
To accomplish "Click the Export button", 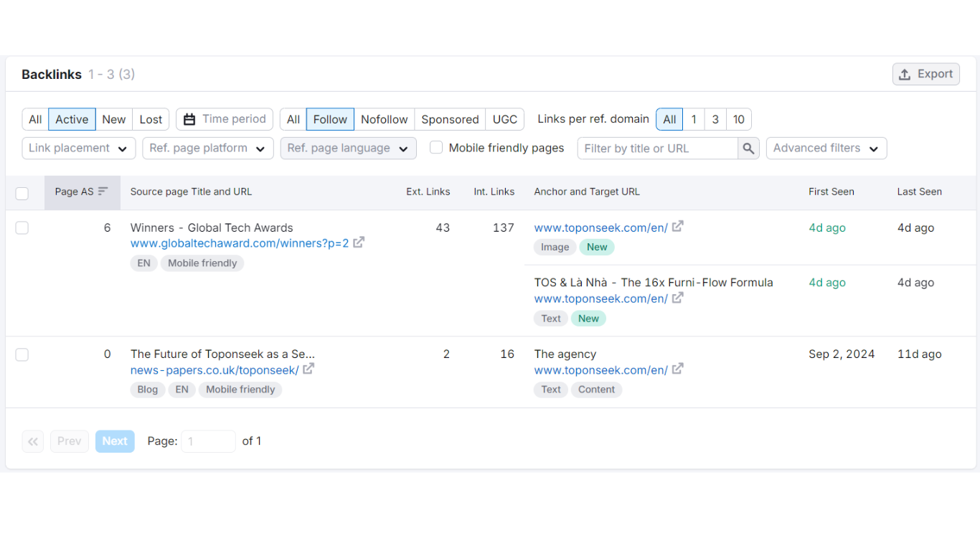I will (x=925, y=74).
